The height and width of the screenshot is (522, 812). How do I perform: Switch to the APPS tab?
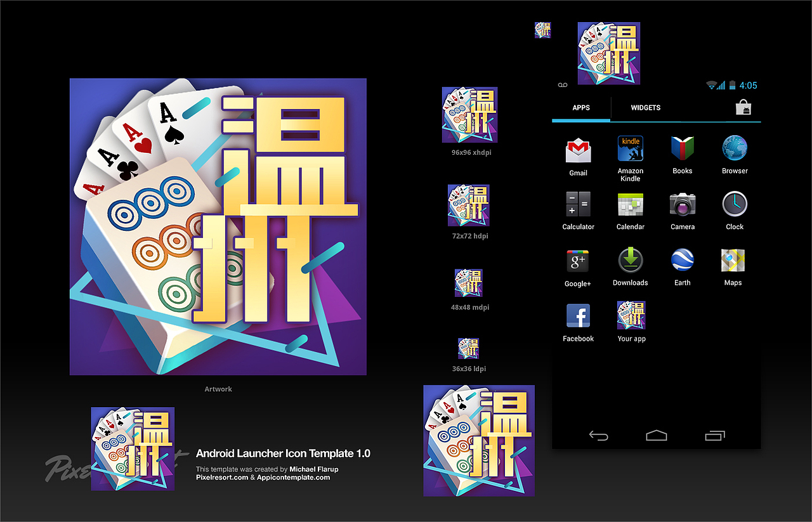pos(581,108)
